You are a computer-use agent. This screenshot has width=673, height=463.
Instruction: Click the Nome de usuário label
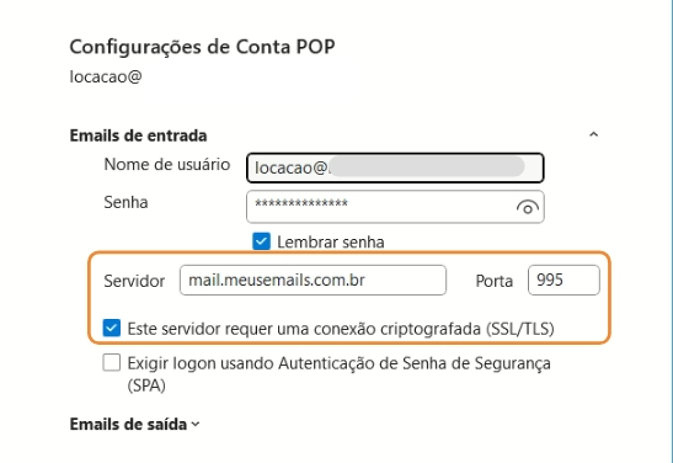(168, 163)
